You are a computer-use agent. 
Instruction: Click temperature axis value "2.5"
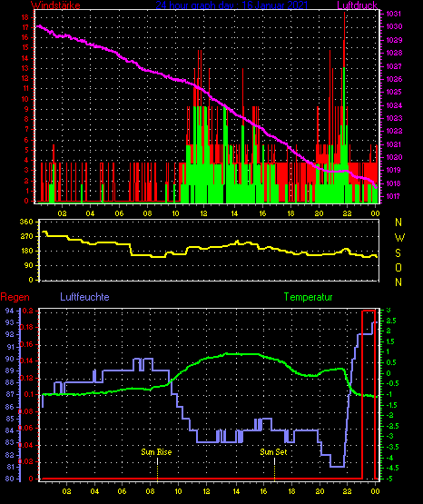[391, 321]
